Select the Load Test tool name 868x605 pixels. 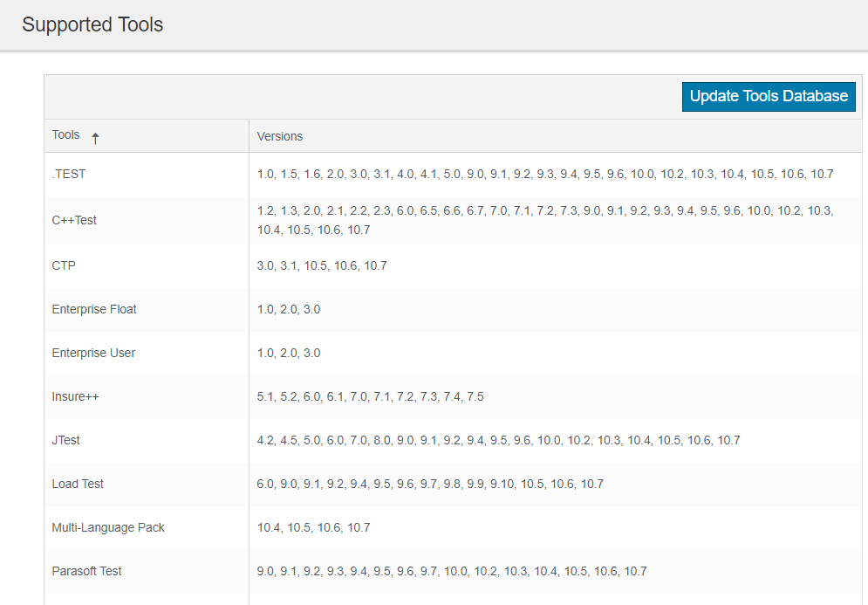(x=78, y=484)
